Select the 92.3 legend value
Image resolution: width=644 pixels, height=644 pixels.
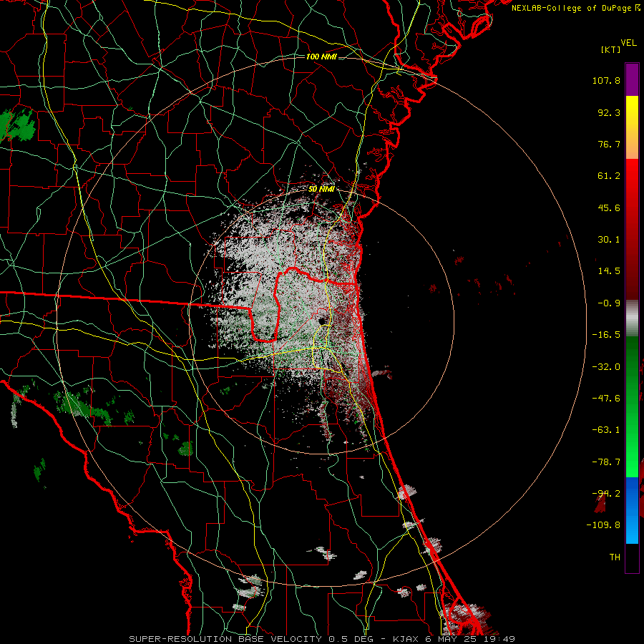(609, 112)
